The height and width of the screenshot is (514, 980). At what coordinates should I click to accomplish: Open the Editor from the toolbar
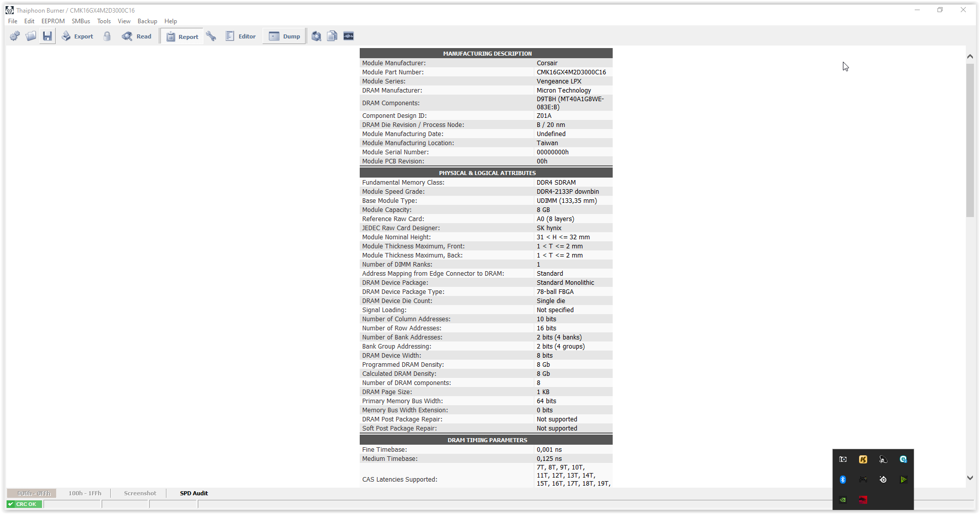point(240,36)
